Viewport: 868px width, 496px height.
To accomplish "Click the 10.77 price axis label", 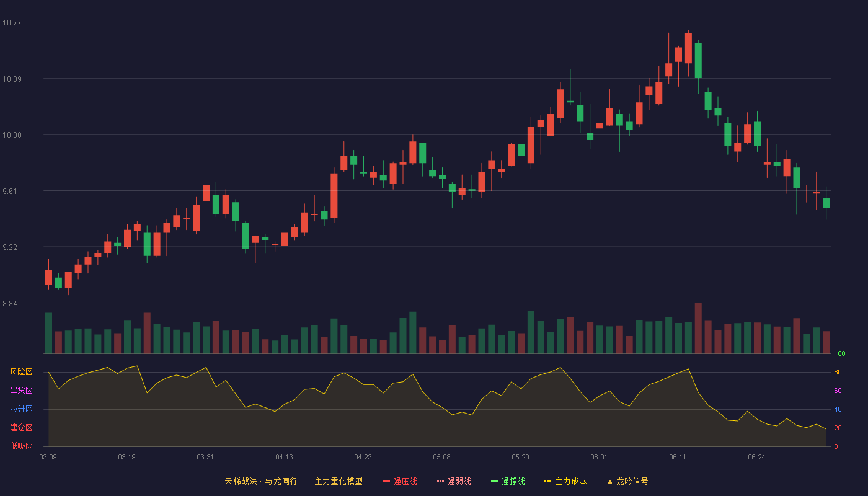I will (x=12, y=22).
